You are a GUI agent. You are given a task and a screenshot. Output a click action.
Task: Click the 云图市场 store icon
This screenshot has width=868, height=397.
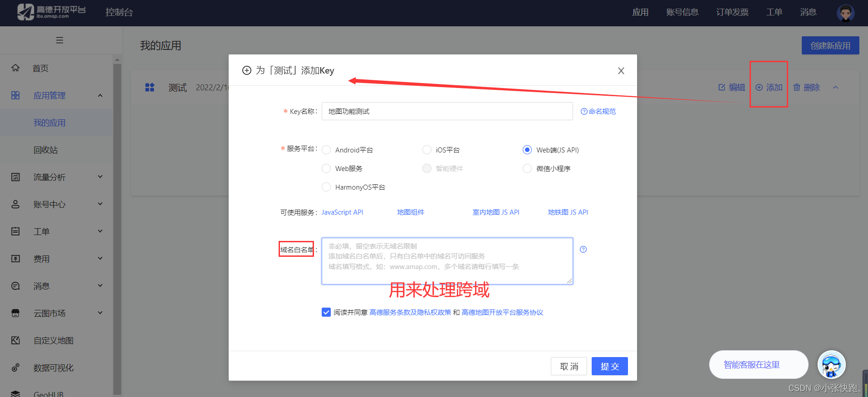15,313
